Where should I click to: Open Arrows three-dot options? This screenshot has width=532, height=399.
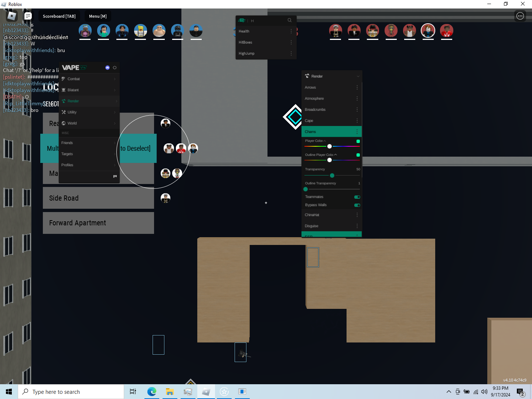357,87
